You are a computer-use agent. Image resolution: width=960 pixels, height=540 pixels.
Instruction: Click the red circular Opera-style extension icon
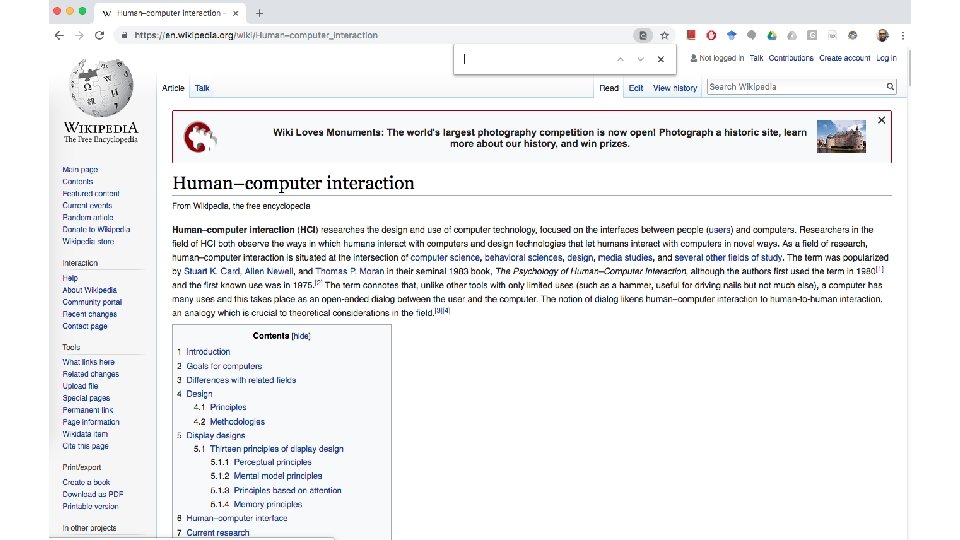(711, 36)
